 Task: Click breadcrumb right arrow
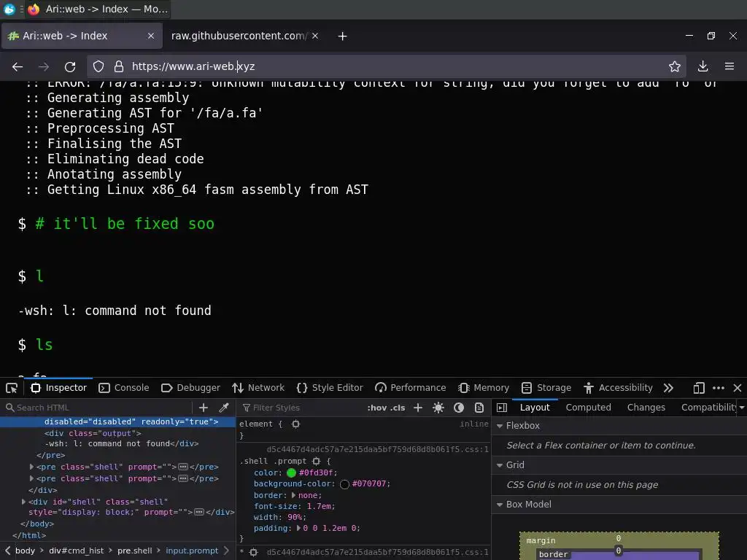(x=226, y=551)
